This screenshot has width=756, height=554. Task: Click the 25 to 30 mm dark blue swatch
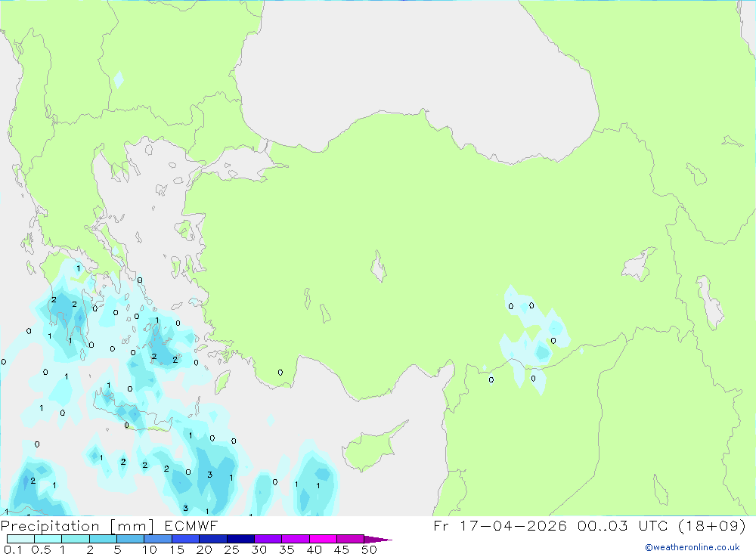coord(240,539)
